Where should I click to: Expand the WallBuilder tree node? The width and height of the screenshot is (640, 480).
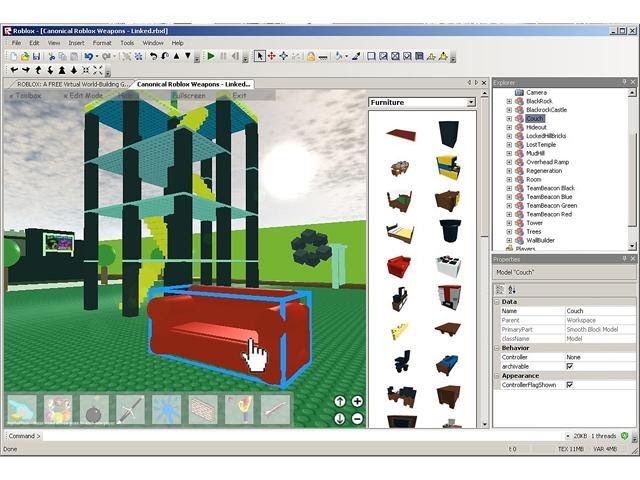(509, 240)
